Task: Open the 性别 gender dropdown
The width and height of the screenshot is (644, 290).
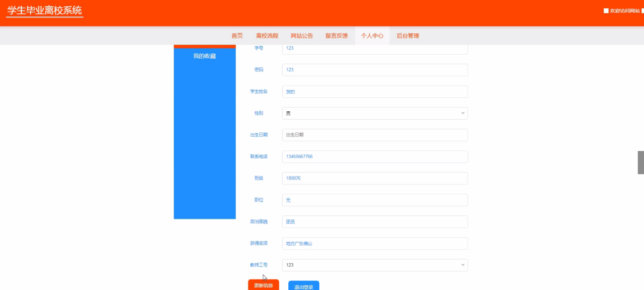Action: click(374, 113)
